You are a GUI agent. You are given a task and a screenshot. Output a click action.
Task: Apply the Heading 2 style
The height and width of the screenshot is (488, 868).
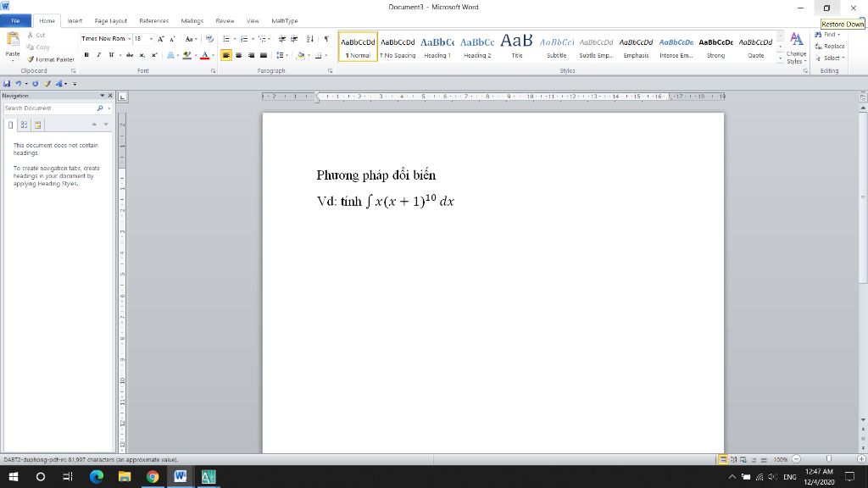point(477,47)
